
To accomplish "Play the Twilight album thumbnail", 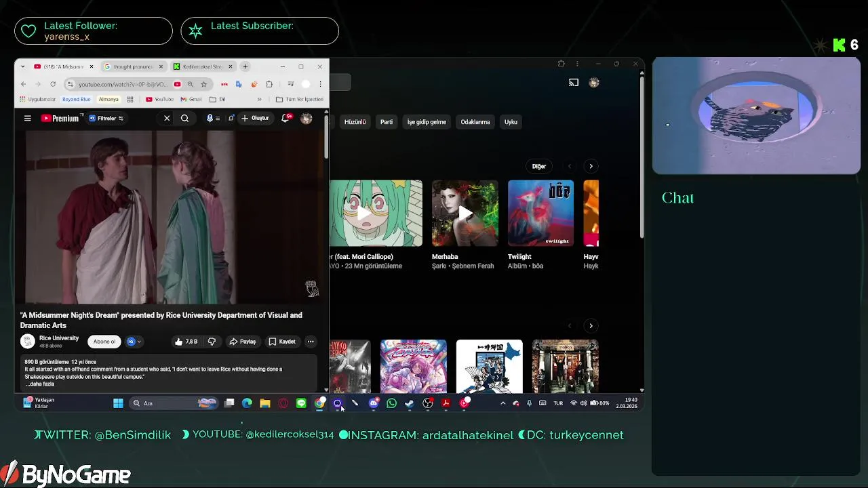I will coord(540,213).
